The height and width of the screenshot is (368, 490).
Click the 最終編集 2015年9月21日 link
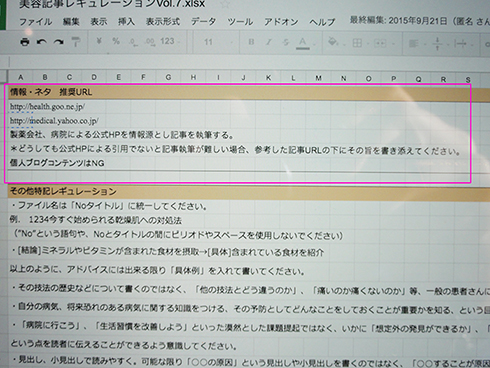point(419,21)
